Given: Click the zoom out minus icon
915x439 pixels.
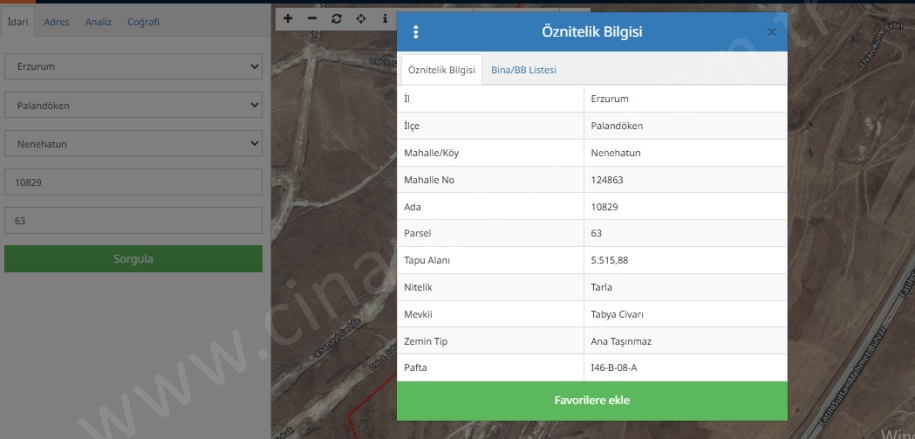Looking at the screenshot, I should click(312, 18).
